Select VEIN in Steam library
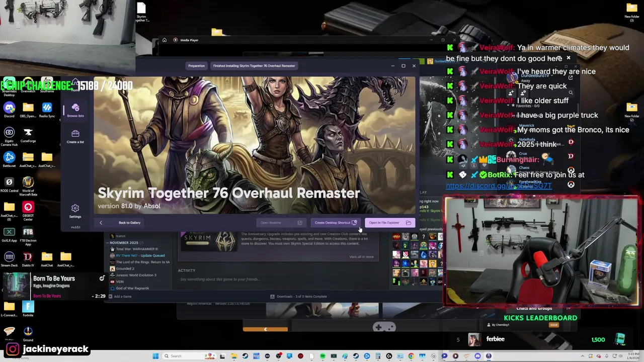Viewport: 644px width, 362px height. [x=117, y=282]
